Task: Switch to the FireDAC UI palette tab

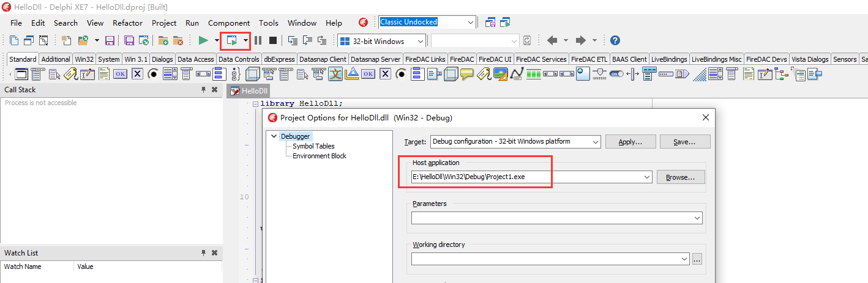Action: click(495, 59)
